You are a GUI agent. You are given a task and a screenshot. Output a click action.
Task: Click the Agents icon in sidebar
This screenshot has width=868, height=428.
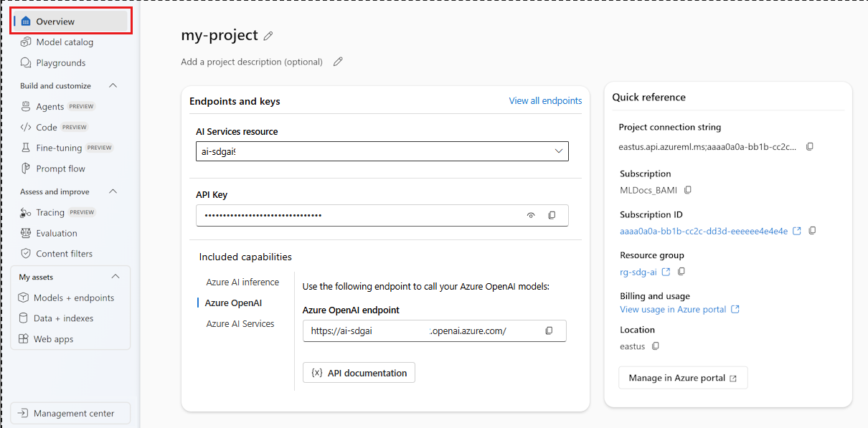click(26, 107)
